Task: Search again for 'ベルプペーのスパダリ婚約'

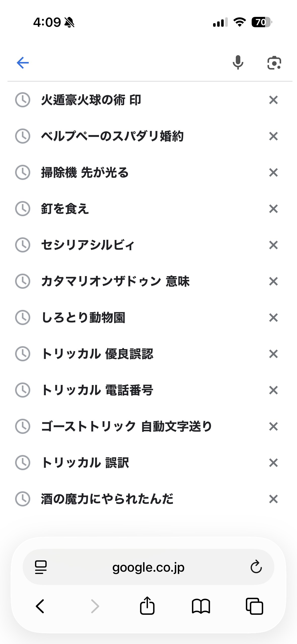Action: tap(112, 136)
